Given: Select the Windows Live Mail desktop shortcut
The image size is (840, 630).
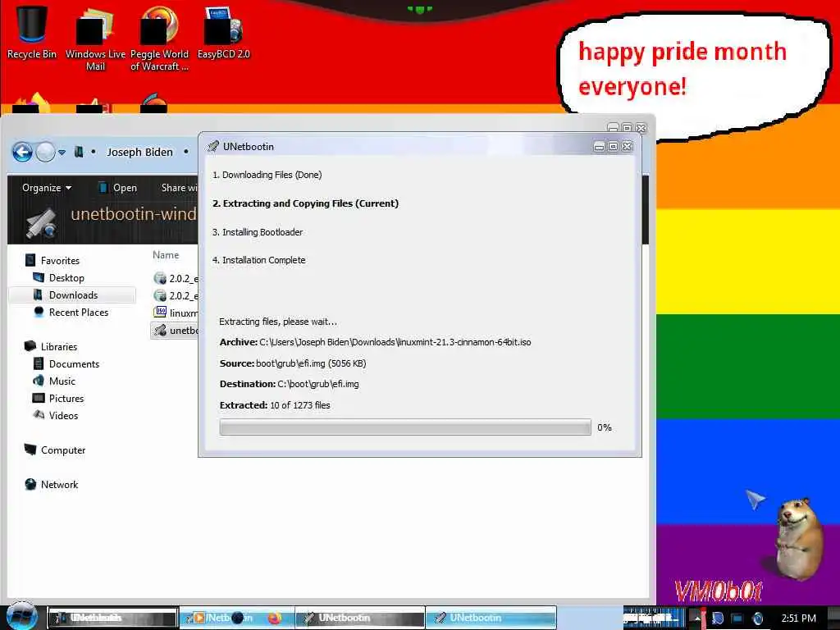Looking at the screenshot, I should (95, 39).
